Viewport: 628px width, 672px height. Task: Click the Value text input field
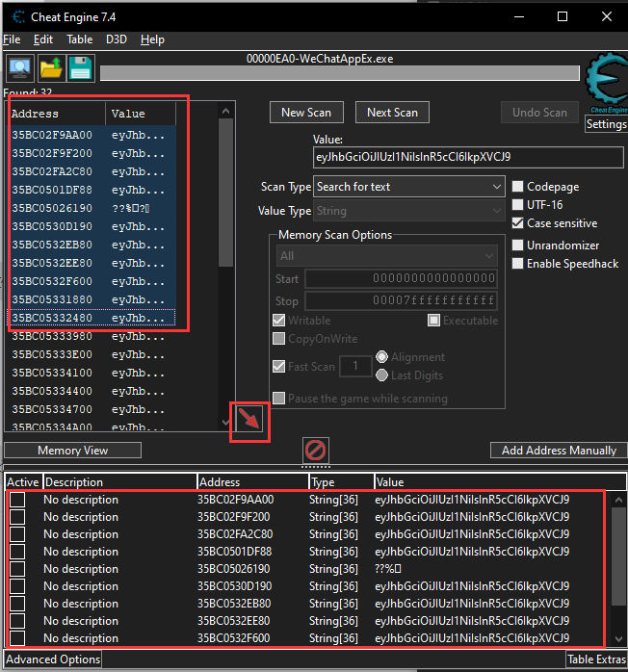tap(468, 157)
